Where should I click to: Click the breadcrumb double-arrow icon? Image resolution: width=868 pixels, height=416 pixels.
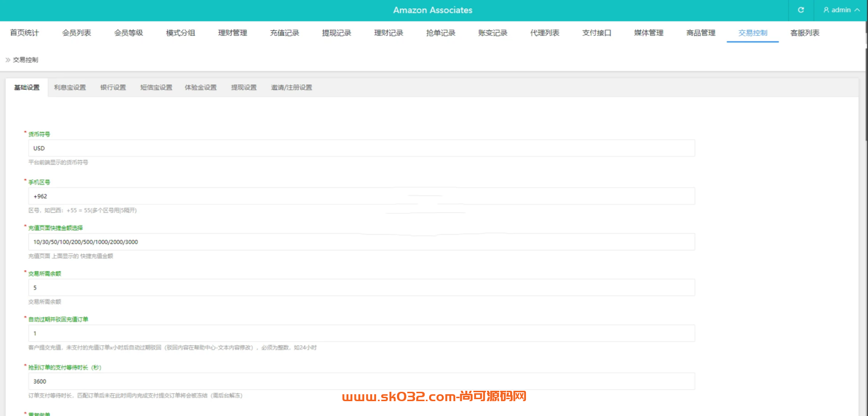[8, 60]
